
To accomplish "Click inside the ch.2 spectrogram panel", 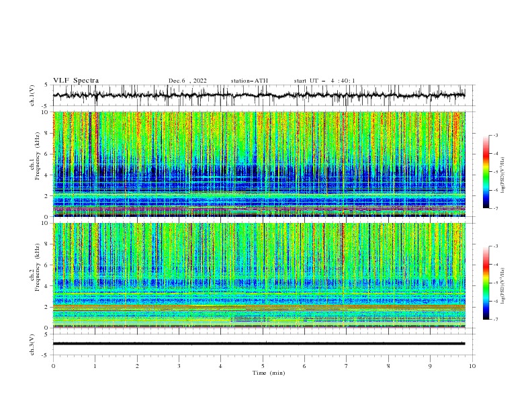I will point(259,275).
